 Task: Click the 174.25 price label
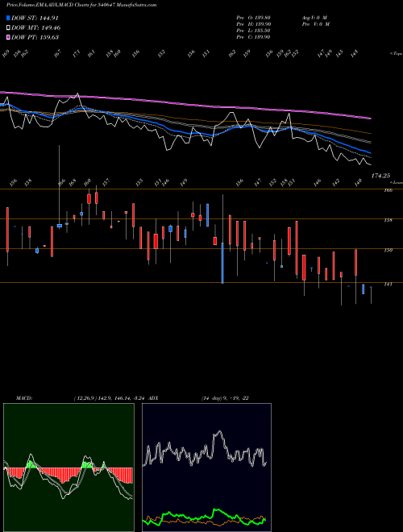[x=380, y=176]
